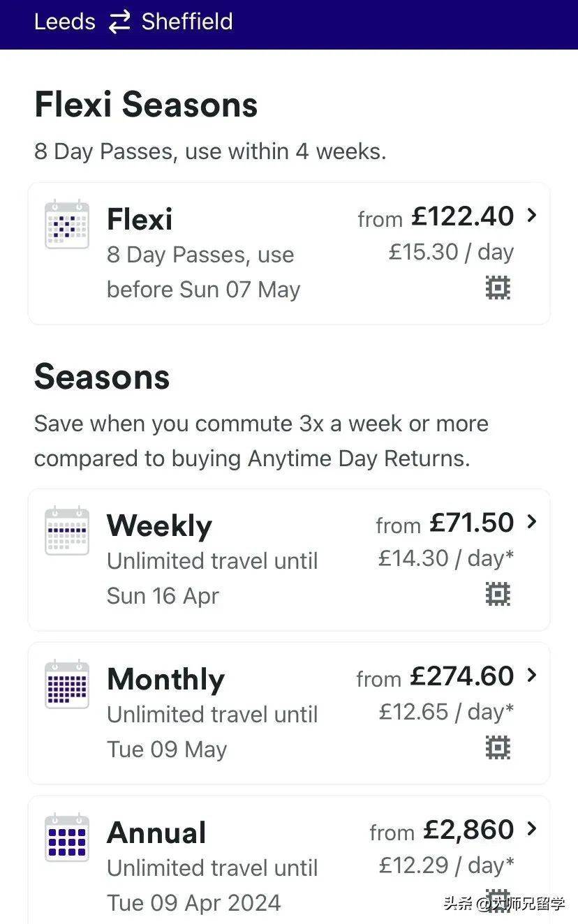Click the Annual calendar icon

(67, 837)
